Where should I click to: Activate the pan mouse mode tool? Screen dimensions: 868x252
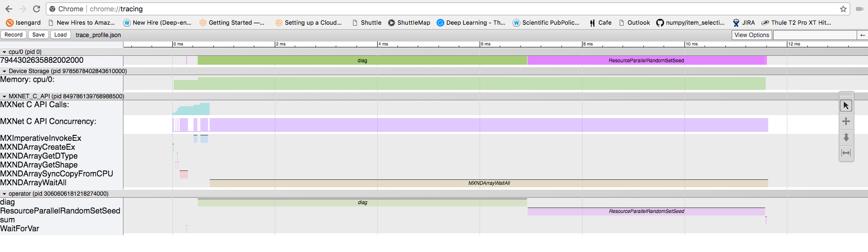click(846, 122)
